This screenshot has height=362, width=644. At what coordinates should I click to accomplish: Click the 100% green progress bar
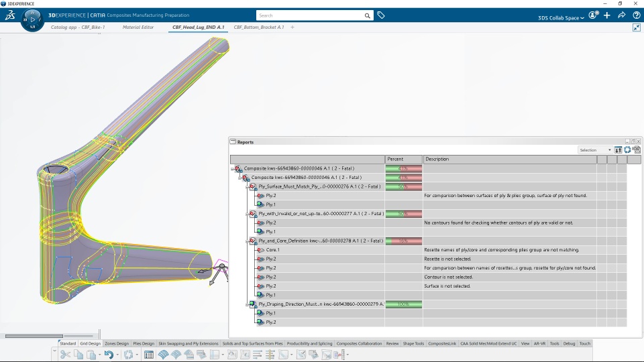click(x=404, y=304)
